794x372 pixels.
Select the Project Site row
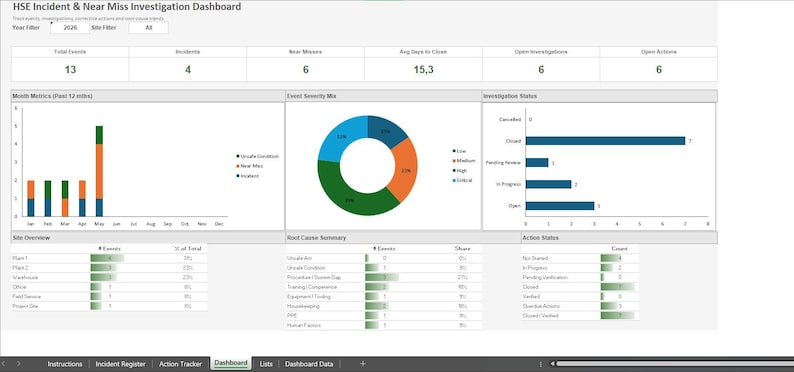tap(109, 306)
